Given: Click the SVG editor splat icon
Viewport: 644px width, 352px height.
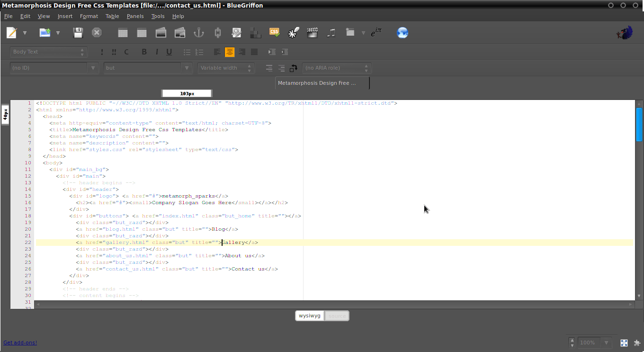Looking at the screenshot, I should pyautogui.click(x=294, y=33).
